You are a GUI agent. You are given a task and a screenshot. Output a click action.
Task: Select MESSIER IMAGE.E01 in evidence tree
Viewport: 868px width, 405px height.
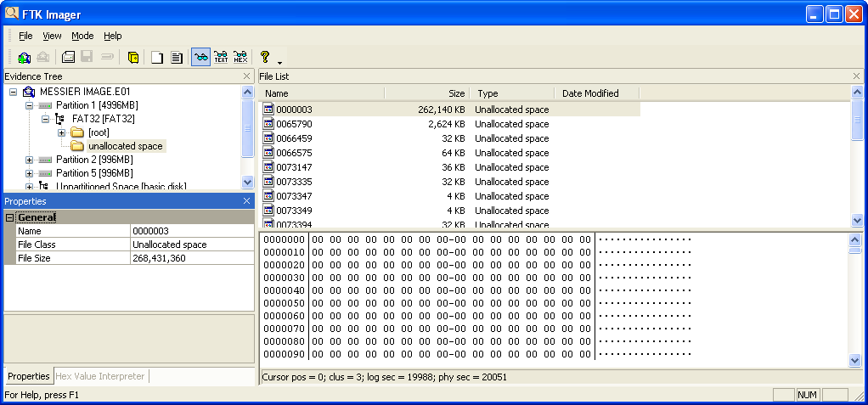point(85,92)
